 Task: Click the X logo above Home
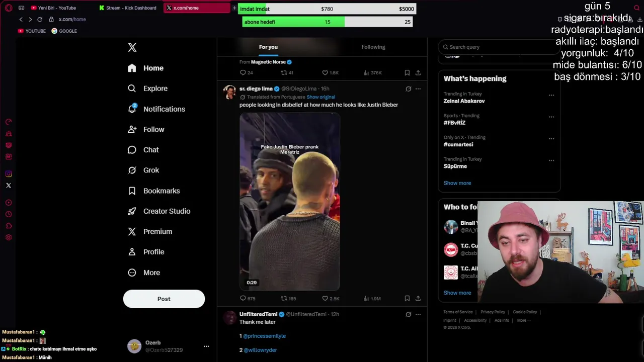point(132,47)
